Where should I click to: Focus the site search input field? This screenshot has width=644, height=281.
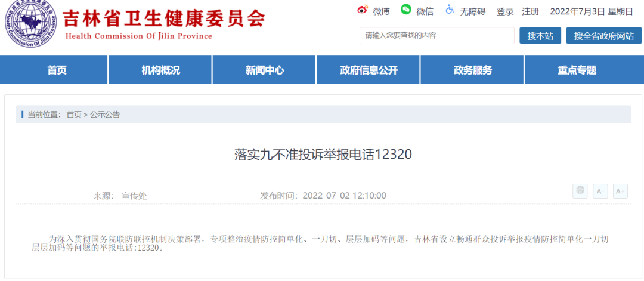pyautogui.click(x=436, y=36)
